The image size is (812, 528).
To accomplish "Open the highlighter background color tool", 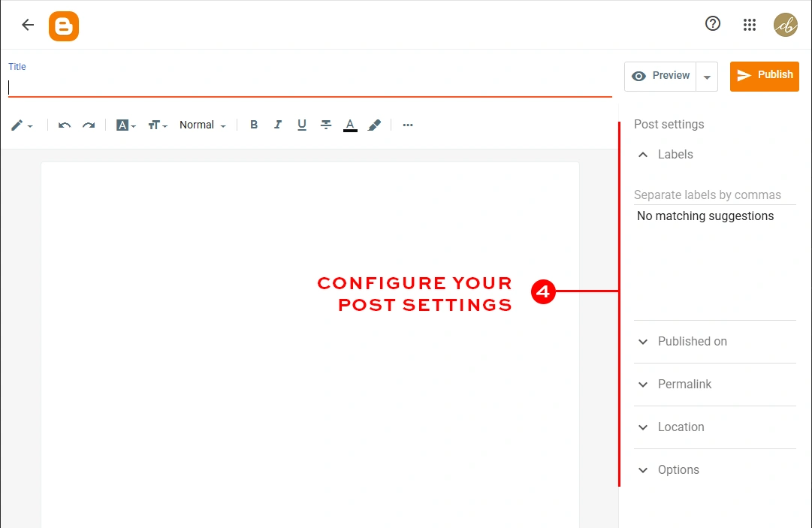I will (x=374, y=125).
